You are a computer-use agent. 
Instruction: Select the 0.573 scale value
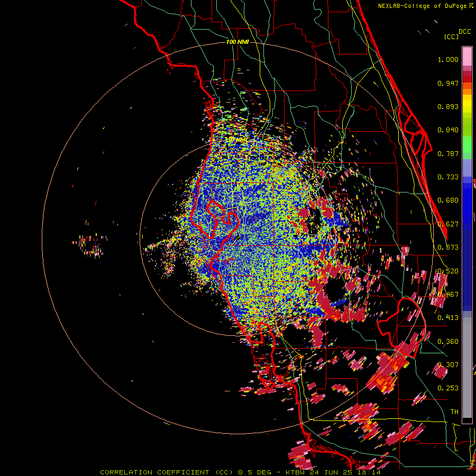coord(448,248)
